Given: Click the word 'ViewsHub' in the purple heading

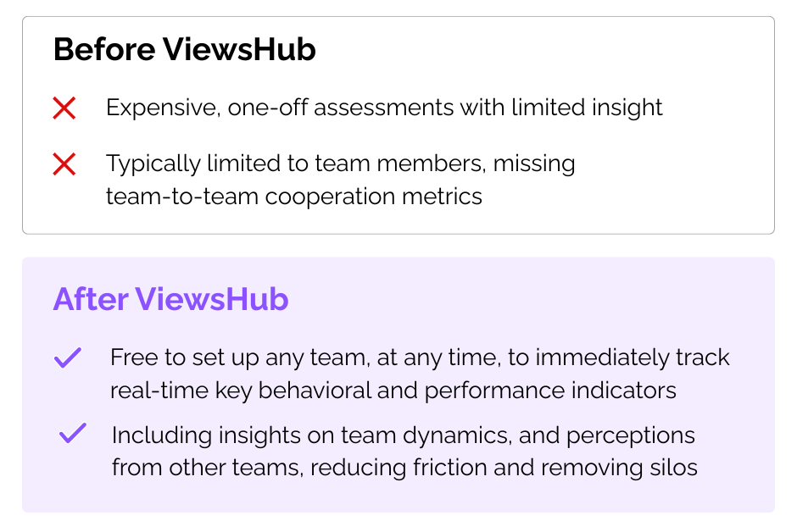Looking at the screenshot, I should pyautogui.click(x=212, y=299).
